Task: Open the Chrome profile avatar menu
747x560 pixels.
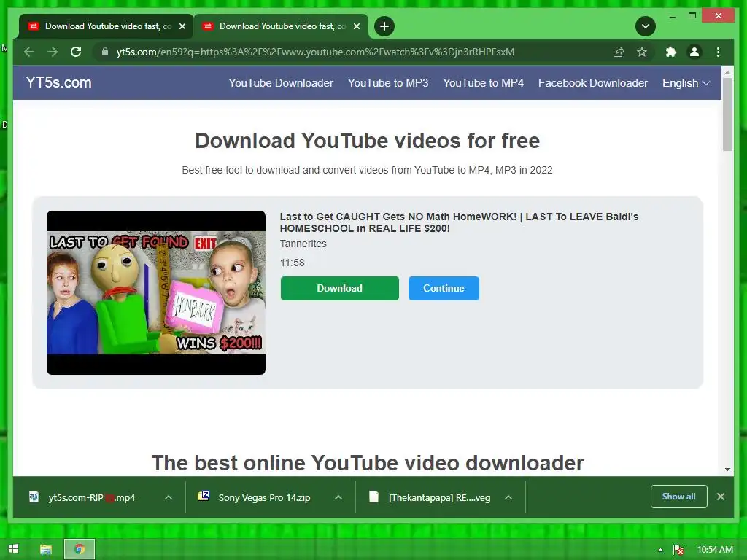Action: pos(694,52)
